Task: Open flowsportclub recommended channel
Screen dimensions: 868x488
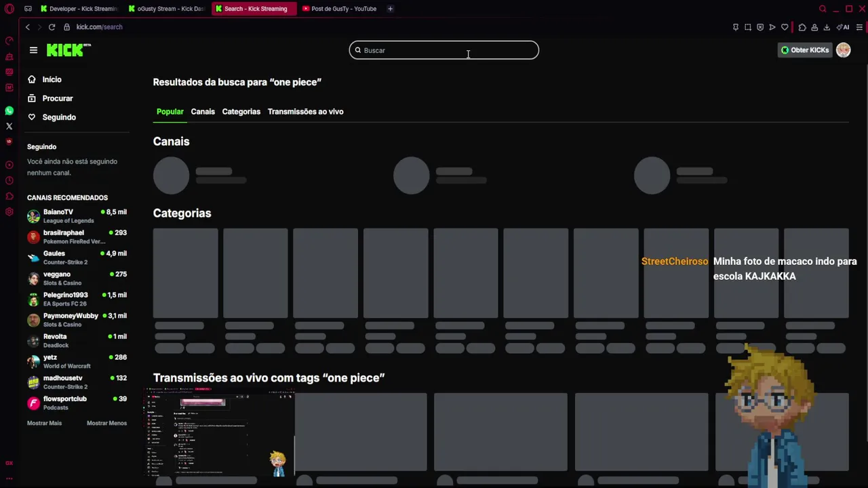Action: (x=77, y=403)
